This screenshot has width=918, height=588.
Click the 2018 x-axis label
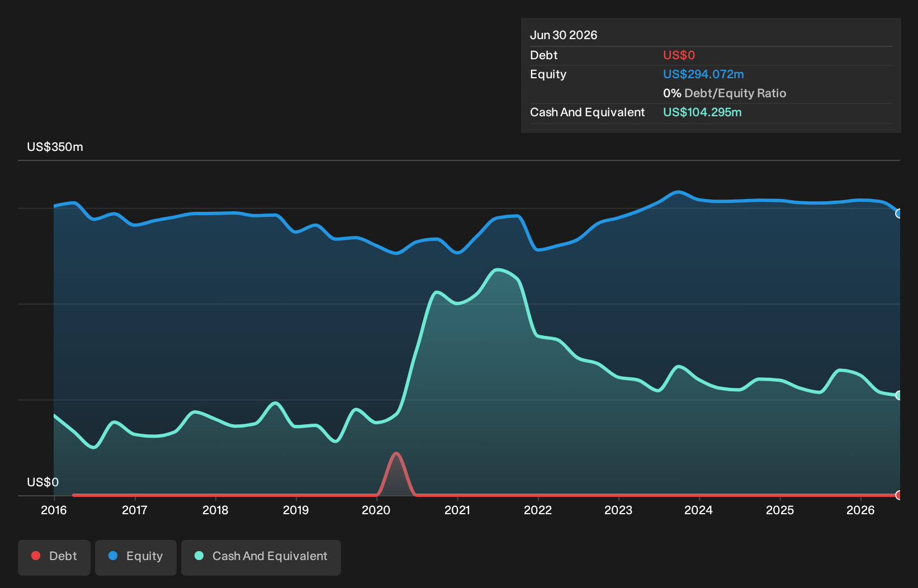click(x=215, y=510)
